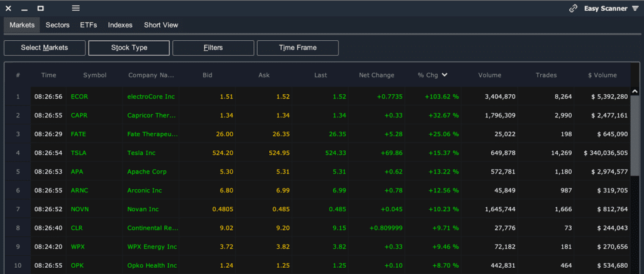Sort by the Ask column header
Image resolution: width=644 pixels, height=274 pixels.
coord(264,75)
